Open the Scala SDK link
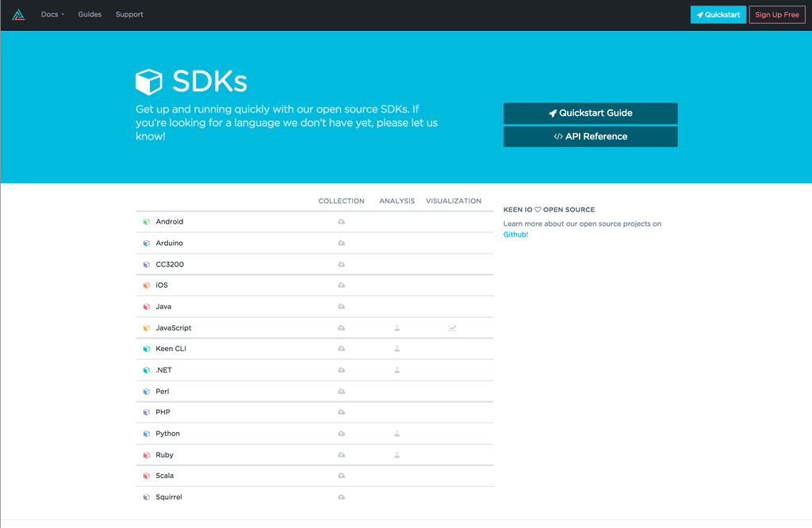Viewport: 812px width, 528px height. point(165,476)
